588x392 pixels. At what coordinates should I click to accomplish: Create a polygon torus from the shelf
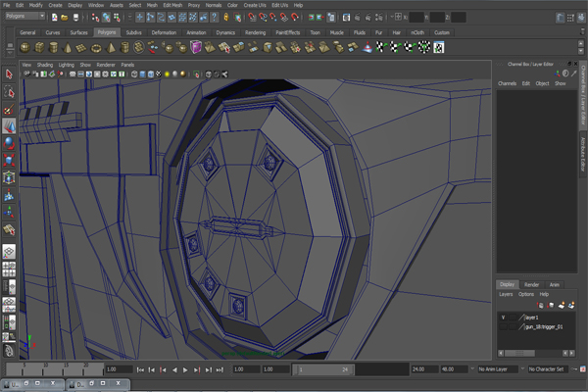(96, 48)
